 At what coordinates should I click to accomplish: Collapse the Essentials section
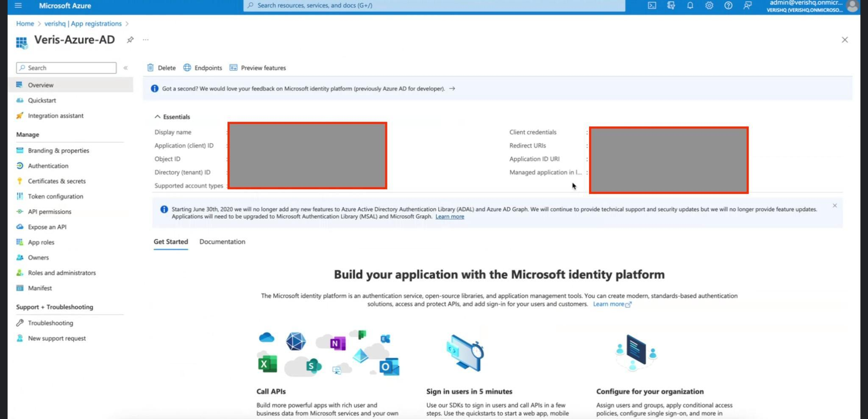click(158, 117)
